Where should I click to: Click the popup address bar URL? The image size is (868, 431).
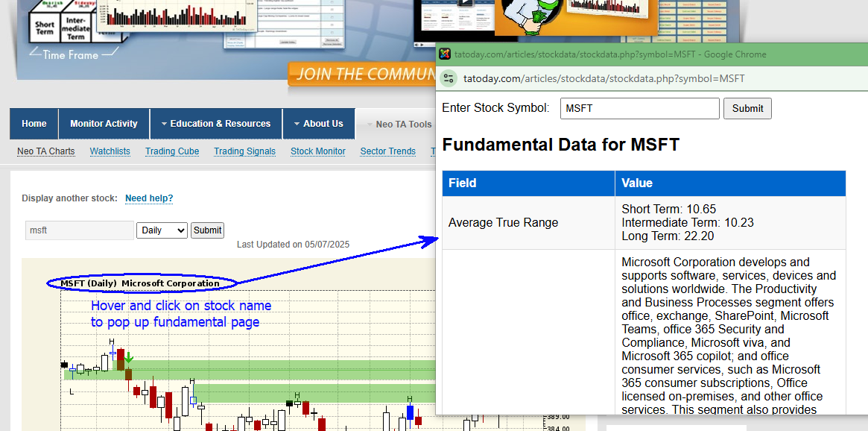click(x=604, y=78)
